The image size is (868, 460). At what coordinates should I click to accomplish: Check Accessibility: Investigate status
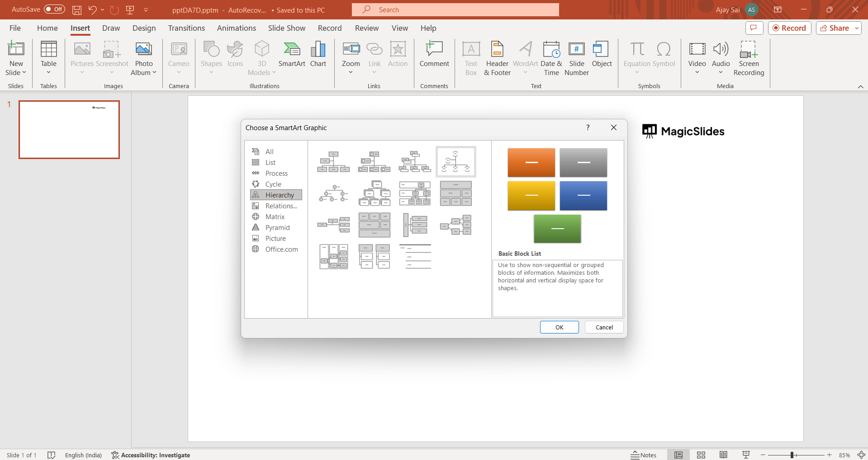151,455
